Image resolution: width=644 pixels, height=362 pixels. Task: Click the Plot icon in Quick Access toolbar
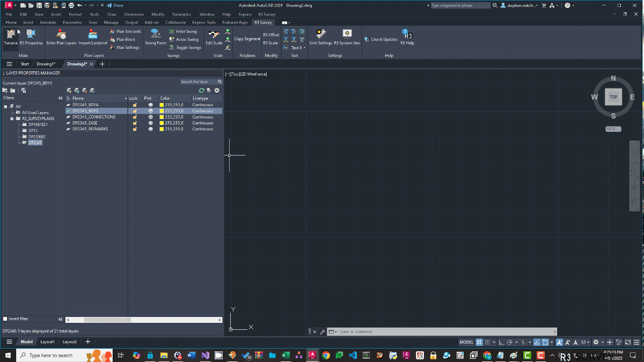click(71, 5)
